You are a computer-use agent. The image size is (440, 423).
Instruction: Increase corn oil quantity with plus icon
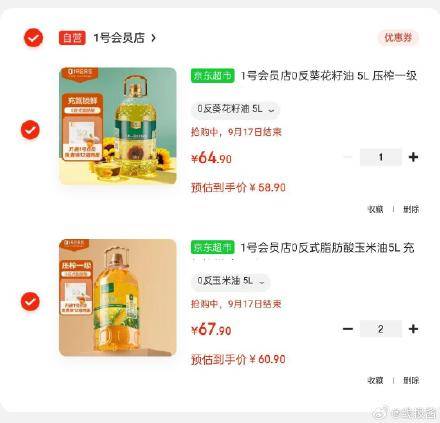tap(413, 329)
